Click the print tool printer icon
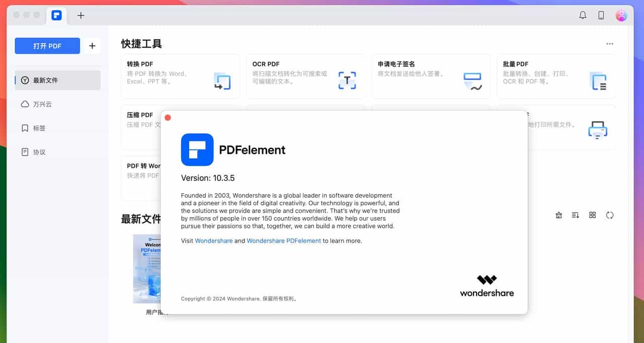This screenshot has width=644, height=343. [x=598, y=130]
